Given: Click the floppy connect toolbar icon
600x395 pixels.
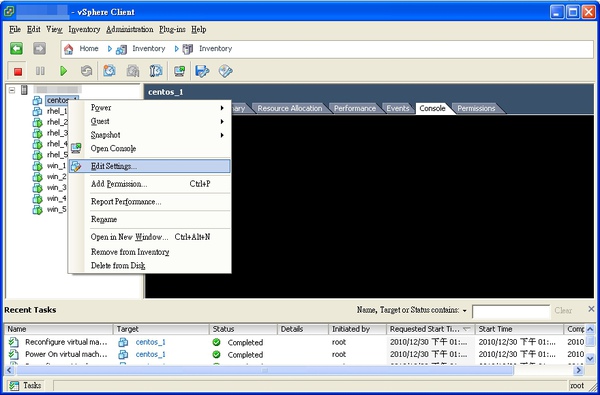Looking at the screenshot, I should tap(202, 71).
